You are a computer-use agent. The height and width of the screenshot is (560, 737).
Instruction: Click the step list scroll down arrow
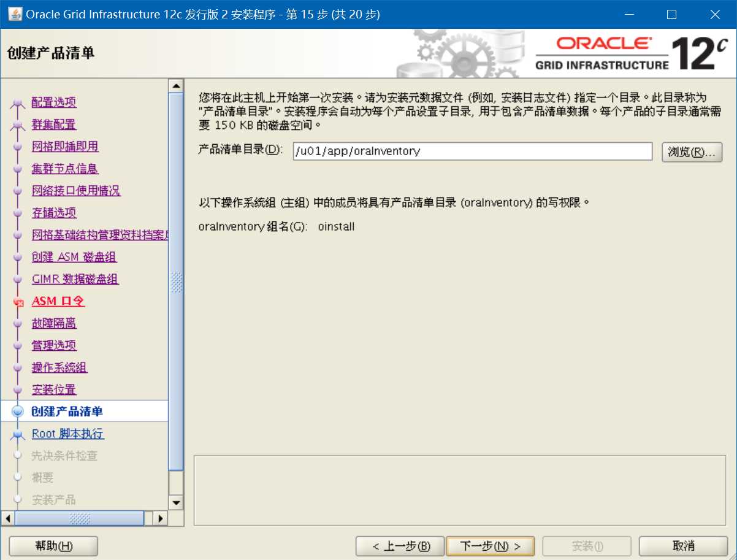(177, 503)
